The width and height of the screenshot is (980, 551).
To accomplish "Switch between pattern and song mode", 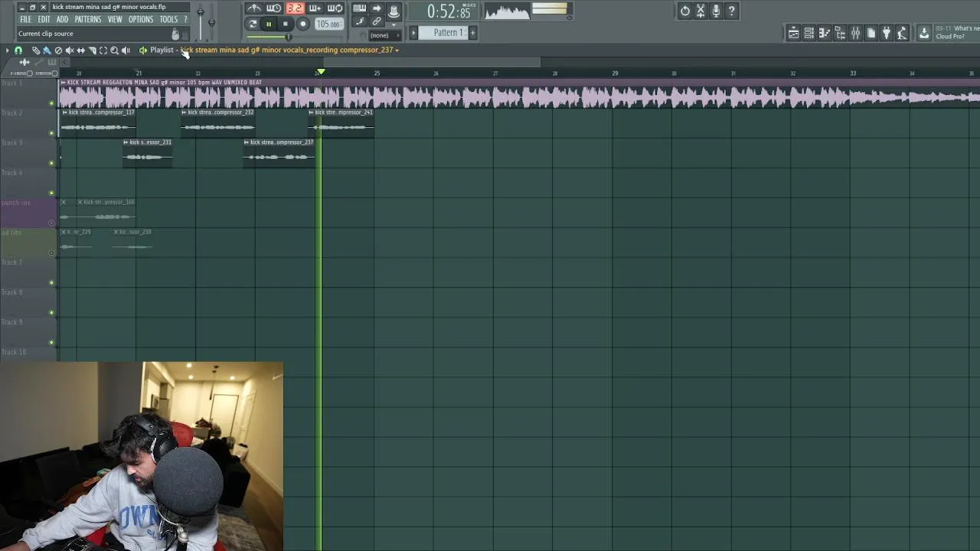I will point(253,24).
